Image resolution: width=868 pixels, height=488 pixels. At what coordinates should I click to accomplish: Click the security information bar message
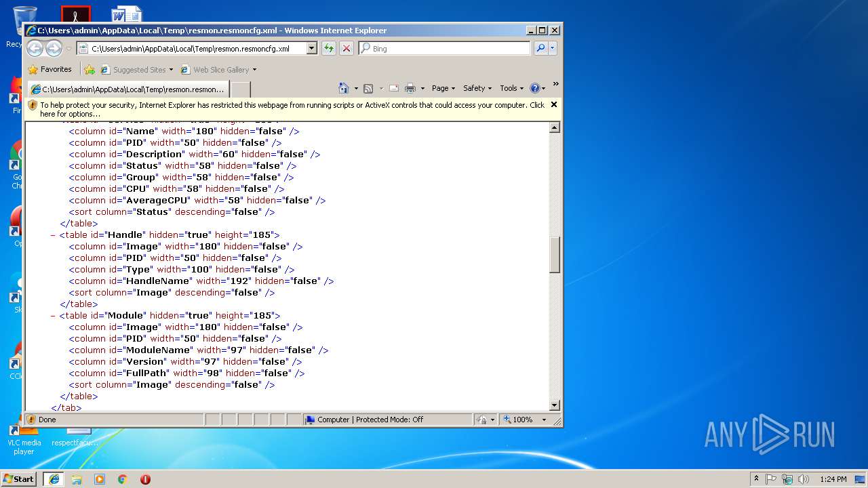pos(292,109)
